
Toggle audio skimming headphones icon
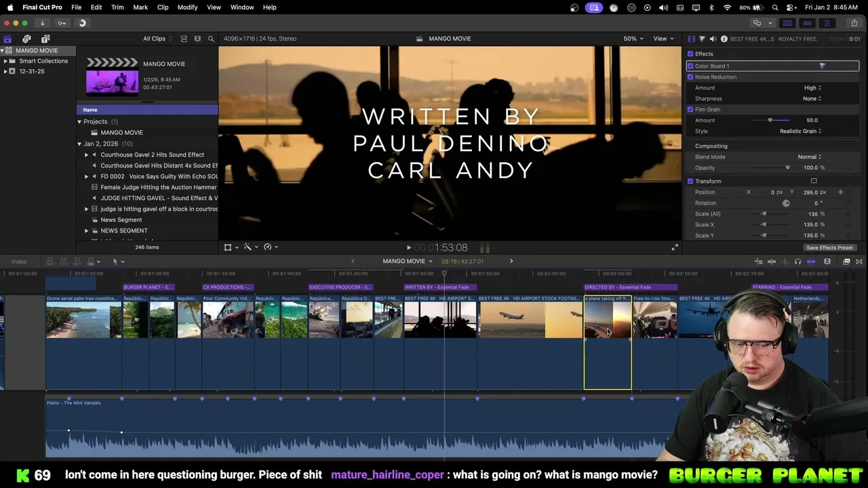pos(797,262)
